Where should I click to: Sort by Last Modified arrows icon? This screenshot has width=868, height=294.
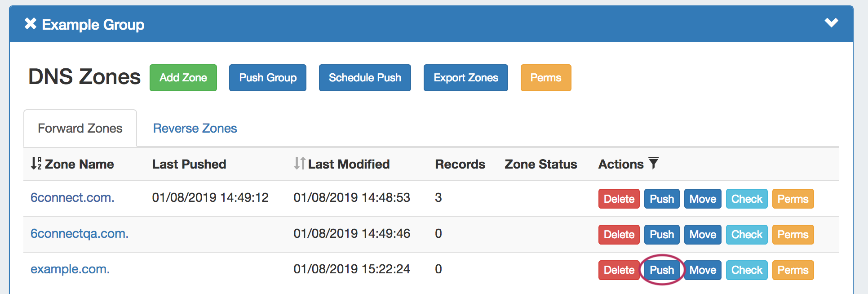(x=300, y=163)
